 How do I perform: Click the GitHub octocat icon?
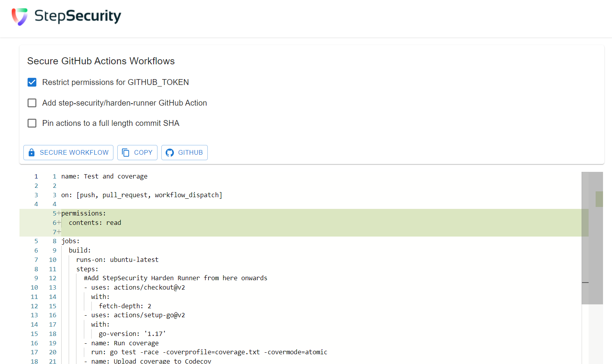pyautogui.click(x=170, y=152)
